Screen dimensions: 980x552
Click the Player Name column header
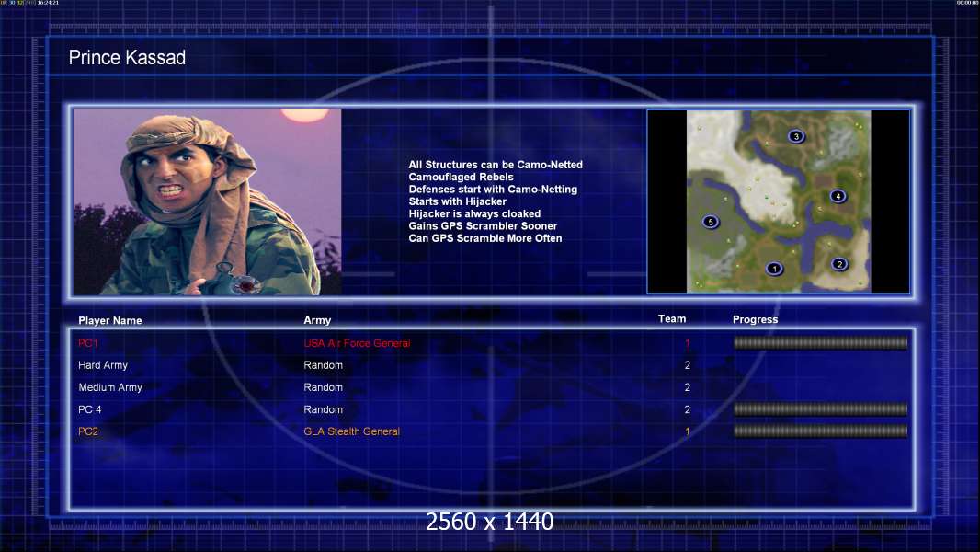point(110,321)
